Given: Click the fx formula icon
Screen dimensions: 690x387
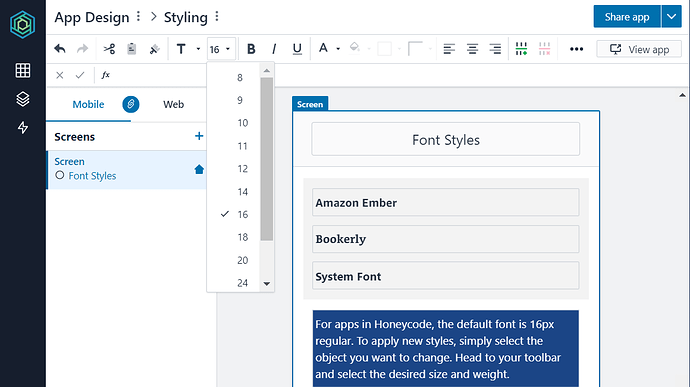Looking at the screenshot, I should click(106, 75).
